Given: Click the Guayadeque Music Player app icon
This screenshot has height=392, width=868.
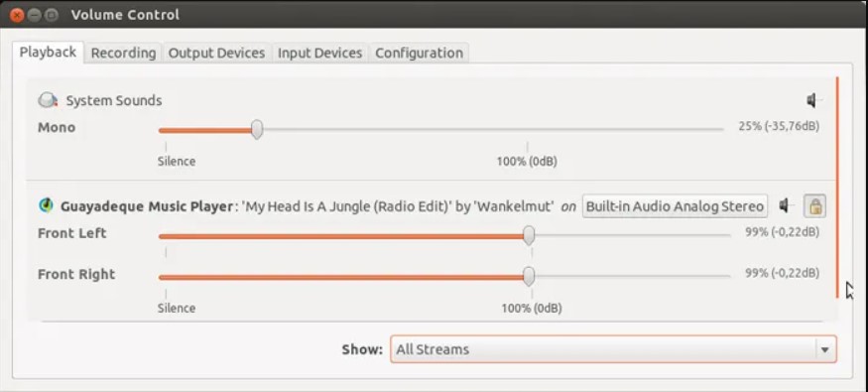Looking at the screenshot, I should tap(46, 206).
